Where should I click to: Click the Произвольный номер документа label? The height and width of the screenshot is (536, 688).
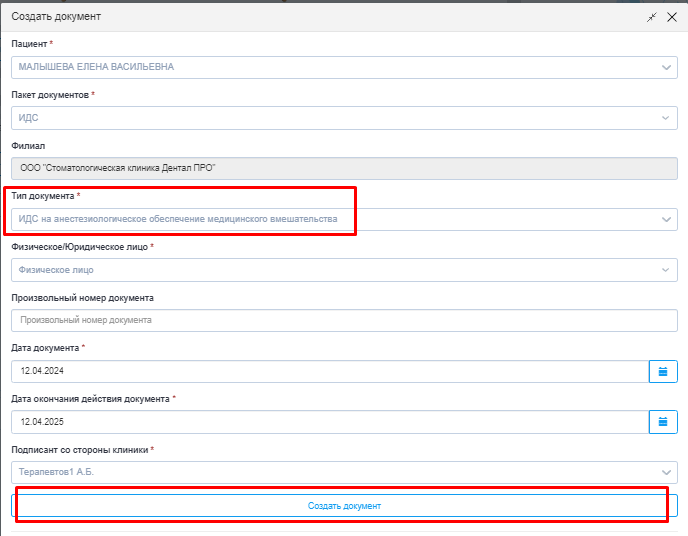pos(82,298)
